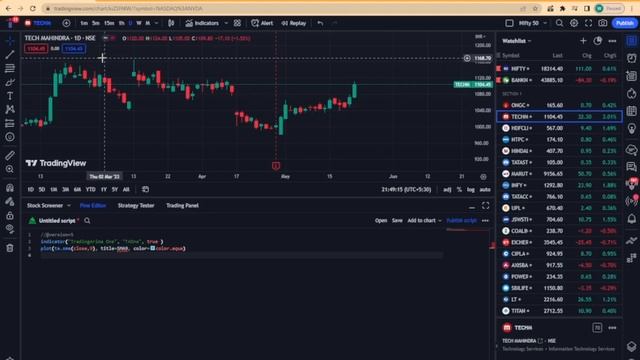Open the Fibonacci retracement tools
Screen dimensions: 640x360
coord(10,68)
